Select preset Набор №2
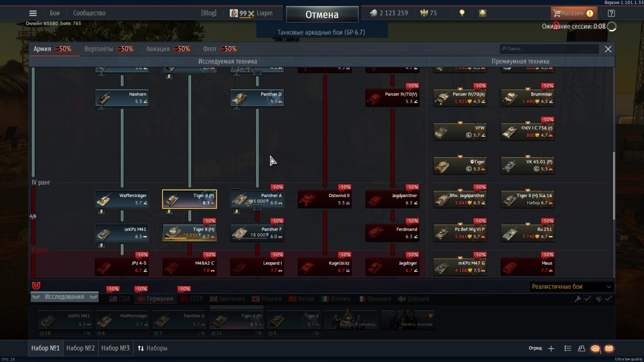This screenshot has width=644, height=362. pyautogui.click(x=80, y=348)
